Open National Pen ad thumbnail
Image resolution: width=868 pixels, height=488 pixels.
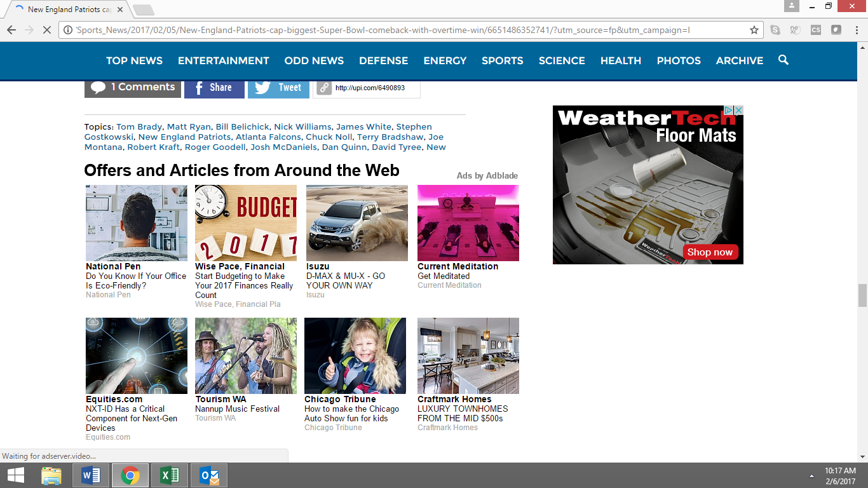(x=137, y=223)
